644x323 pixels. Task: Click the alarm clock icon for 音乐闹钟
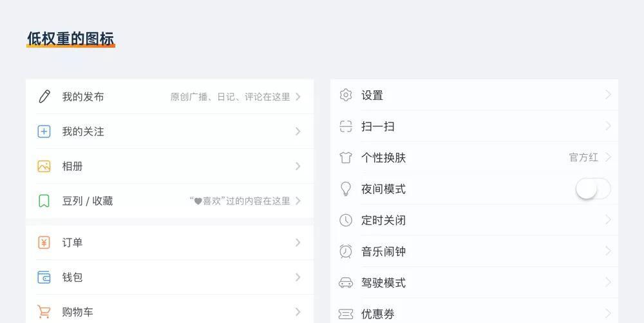(346, 251)
